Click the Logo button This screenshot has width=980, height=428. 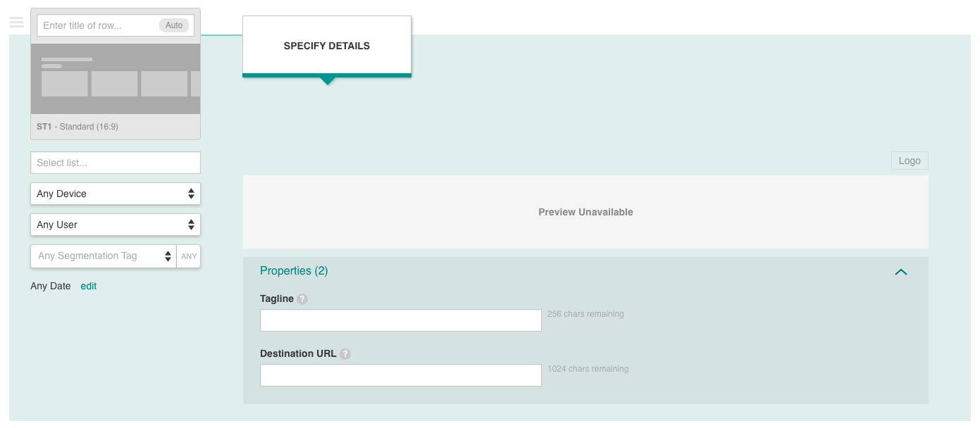coord(910,160)
